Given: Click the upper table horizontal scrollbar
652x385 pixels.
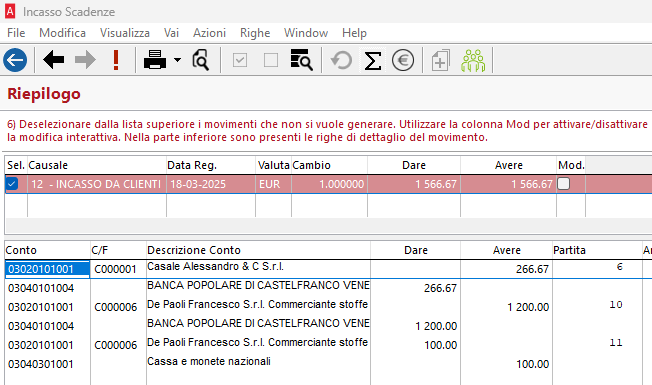Looking at the screenshot, I should (328, 225).
